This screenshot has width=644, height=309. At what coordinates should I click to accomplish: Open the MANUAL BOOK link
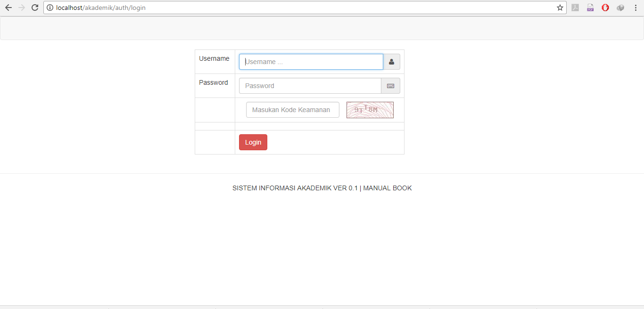pos(387,187)
